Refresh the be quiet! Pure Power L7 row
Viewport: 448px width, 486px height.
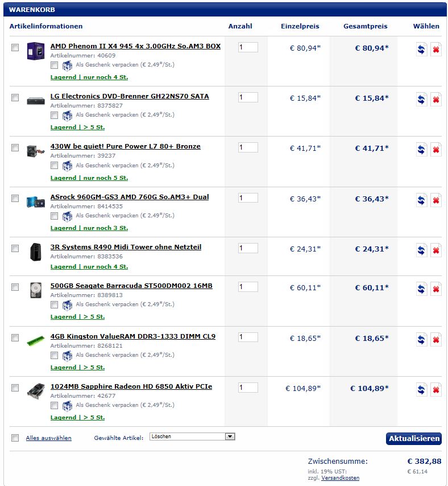point(421,150)
